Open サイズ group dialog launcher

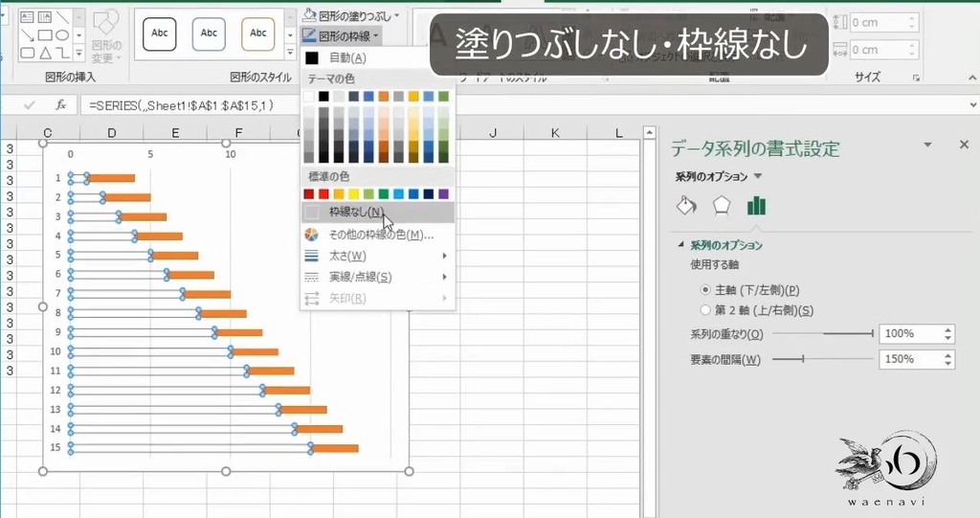[x=916, y=78]
